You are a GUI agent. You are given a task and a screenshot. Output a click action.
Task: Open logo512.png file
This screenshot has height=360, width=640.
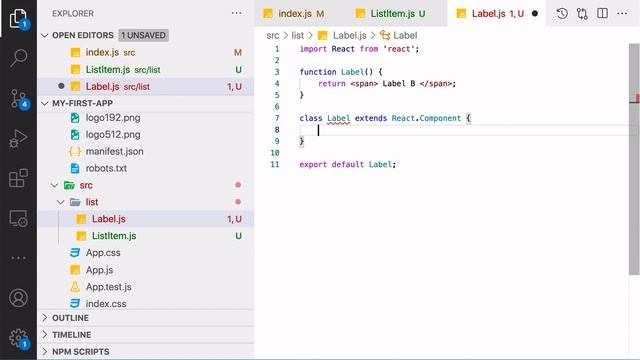(146, 134)
